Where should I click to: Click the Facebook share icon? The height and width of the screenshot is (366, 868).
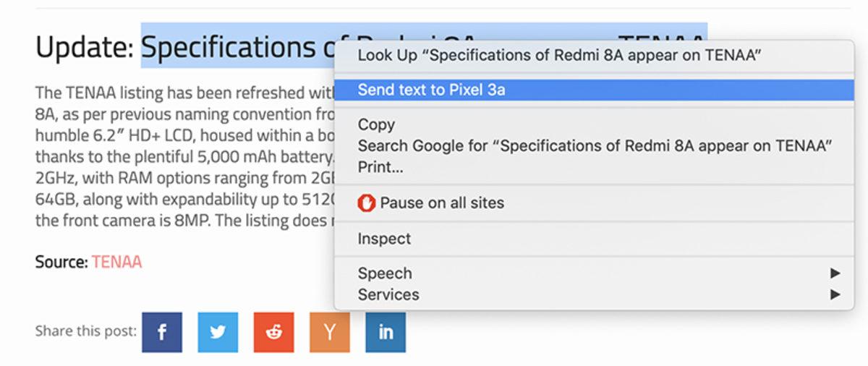click(x=162, y=332)
